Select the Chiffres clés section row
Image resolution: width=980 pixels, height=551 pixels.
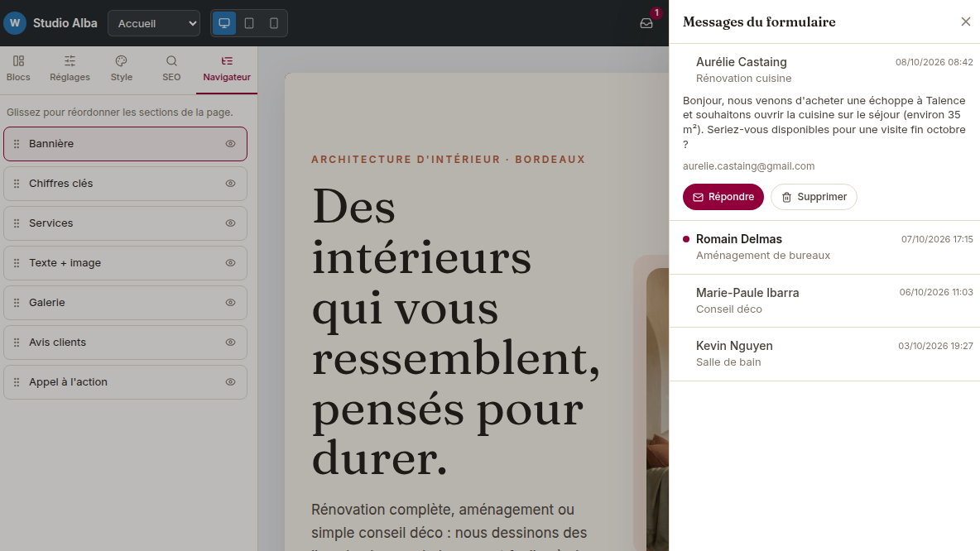125,184
